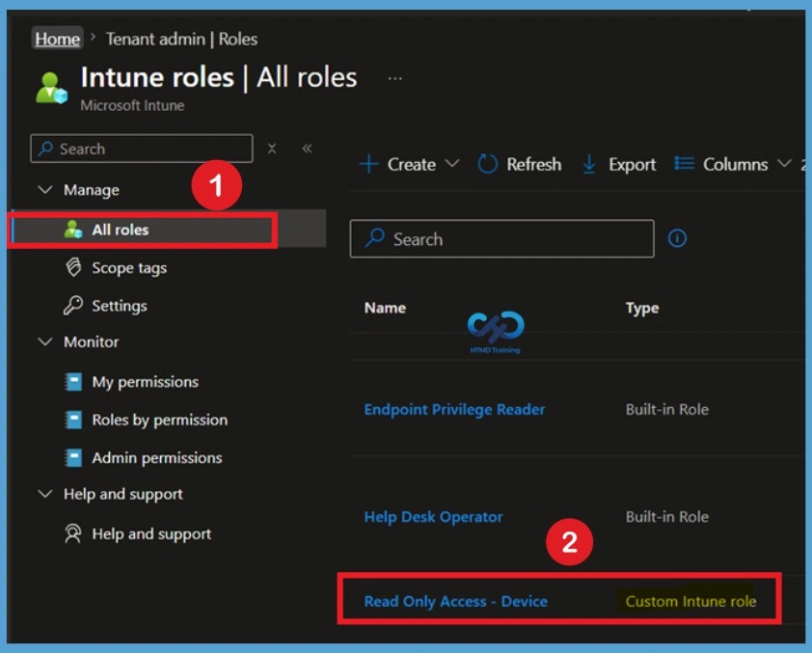Open the Read Only Access - Device role
This screenshot has height=653, width=812.
pyautogui.click(x=456, y=601)
